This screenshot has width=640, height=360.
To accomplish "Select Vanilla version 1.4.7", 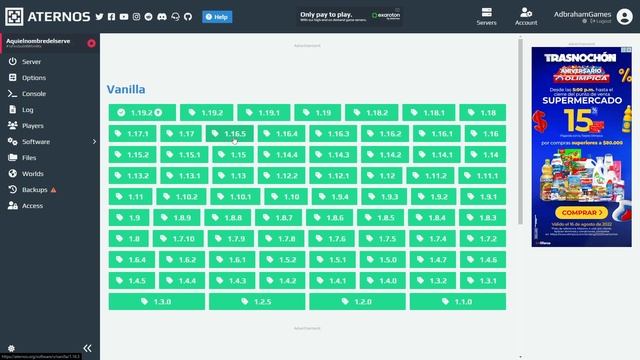I will pos(433,260).
